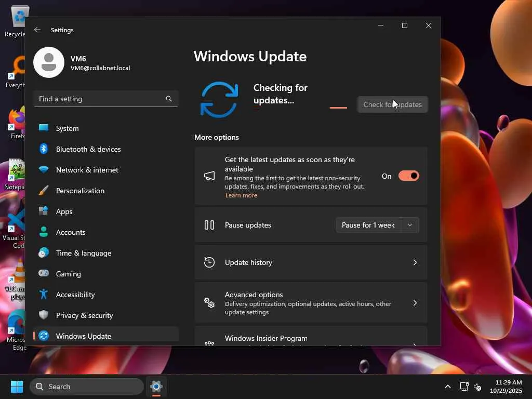Click the Accounts person icon
Viewport: 532px width, 399px height.
[x=44, y=232]
